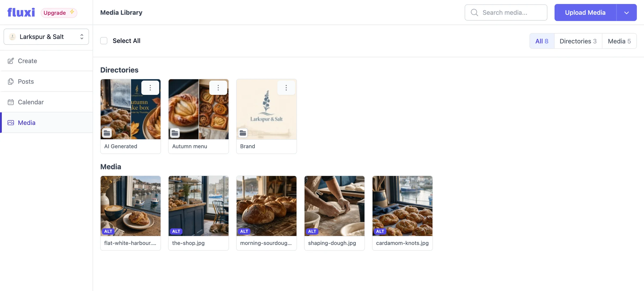Image resolution: width=644 pixels, height=291 pixels.
Task: Click the Upgrade badge
Action: point(59,13)
